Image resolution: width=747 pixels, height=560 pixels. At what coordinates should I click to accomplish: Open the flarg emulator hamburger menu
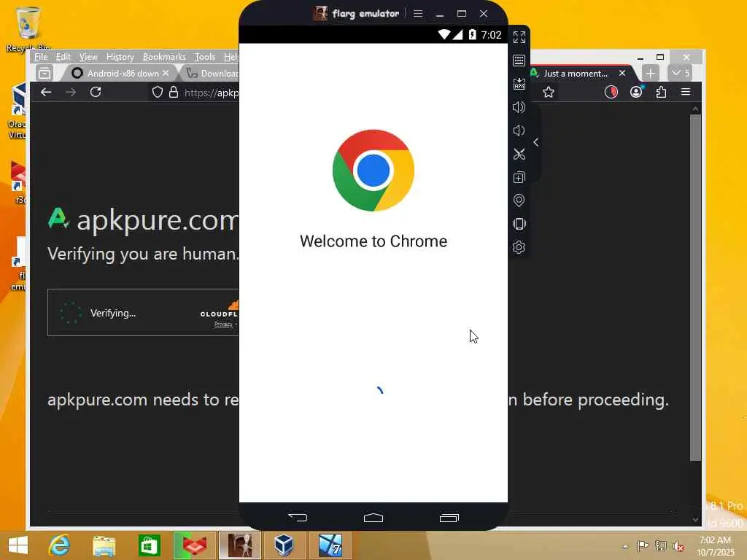[418, 14]
